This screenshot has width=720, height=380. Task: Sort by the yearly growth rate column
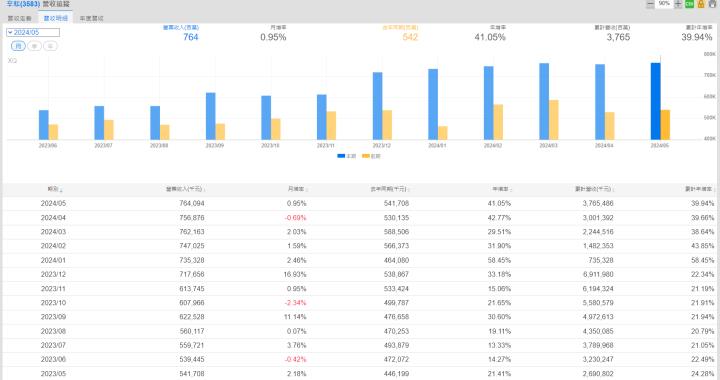coord(502,189)
